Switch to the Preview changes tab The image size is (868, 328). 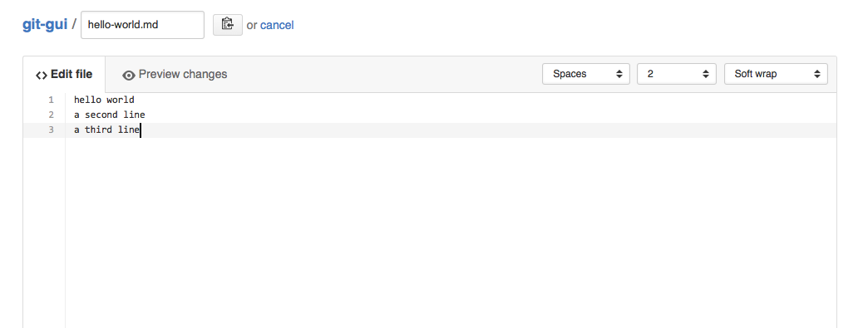[x=175, y=74]
